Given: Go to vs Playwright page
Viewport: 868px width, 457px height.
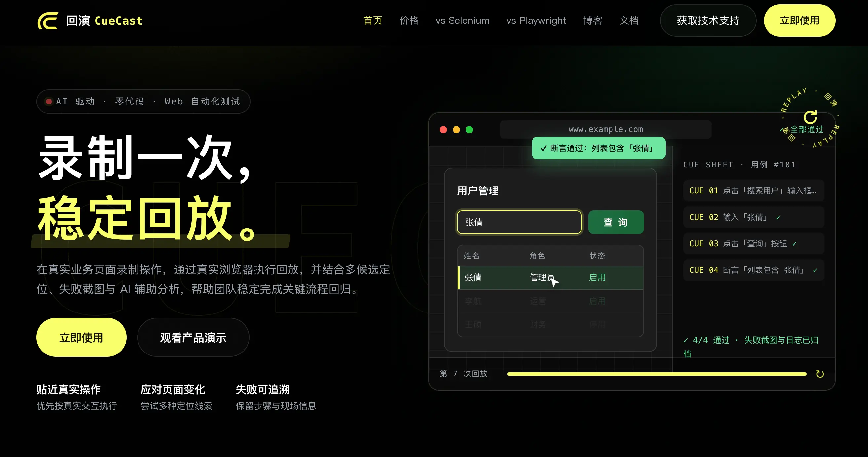Looking at the screenshot, I should pyautogui.click(x=536, y=21).
